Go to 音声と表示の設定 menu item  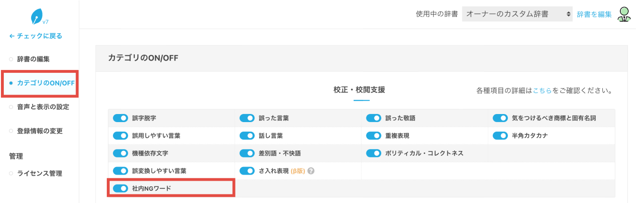click(43, 107)
